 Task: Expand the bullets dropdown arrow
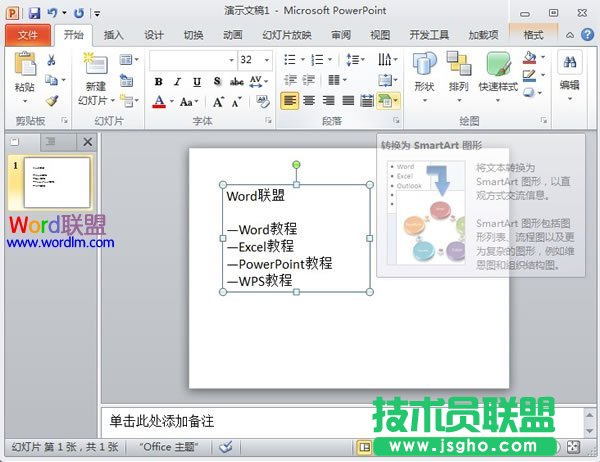click(303, 59)
